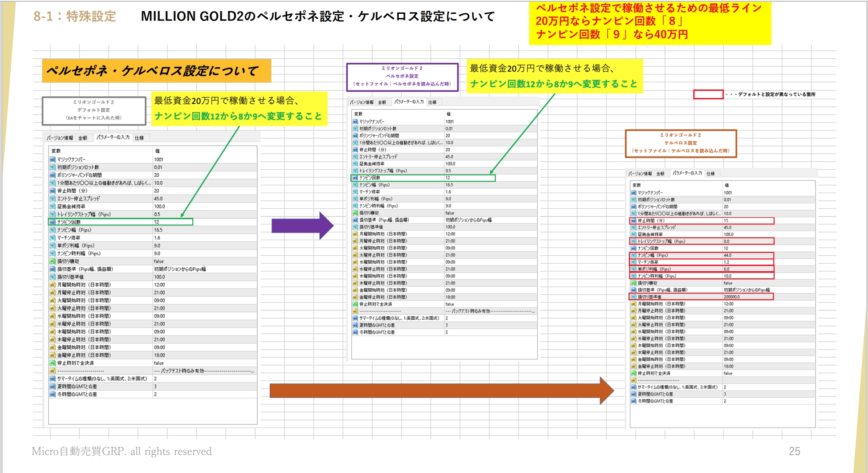Select the ナンピン回数 value 12 in the Persephone panel

click(x=448, y=178)
